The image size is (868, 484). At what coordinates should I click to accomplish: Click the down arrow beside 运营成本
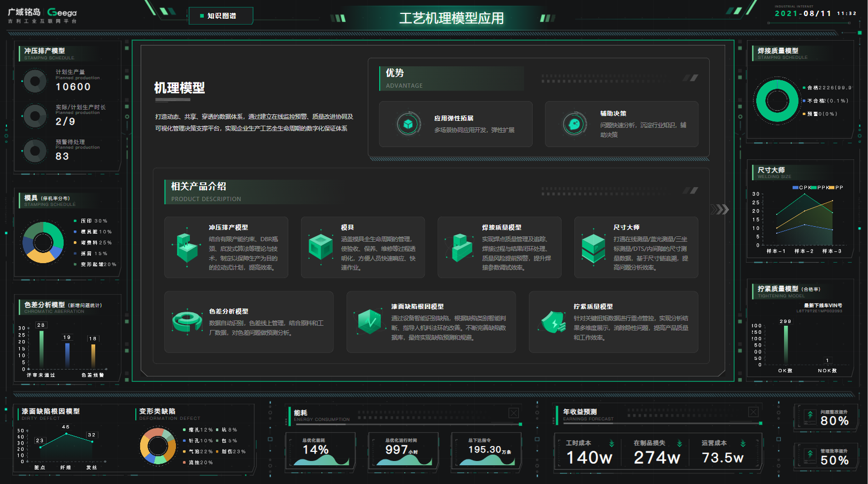pos(743,443)
